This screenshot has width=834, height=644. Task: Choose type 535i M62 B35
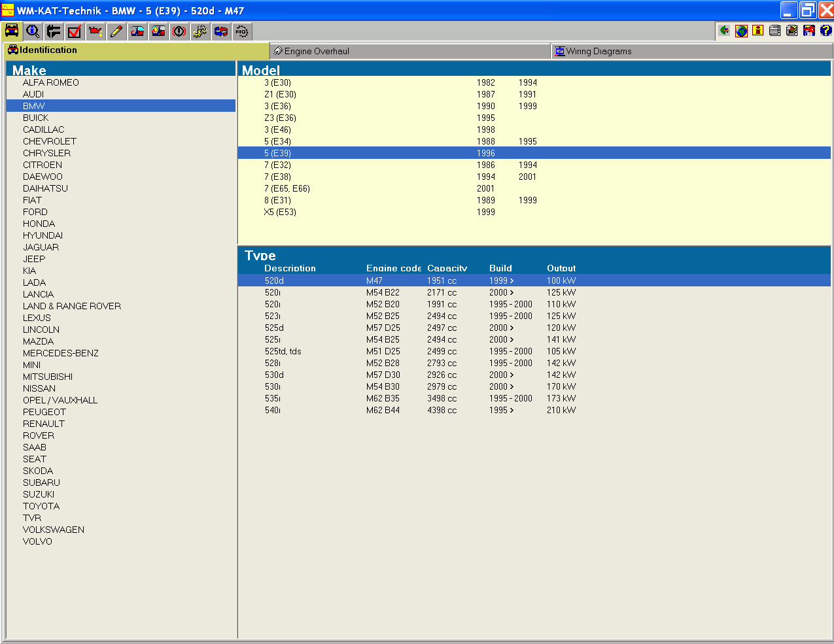(x=534, y=398)
